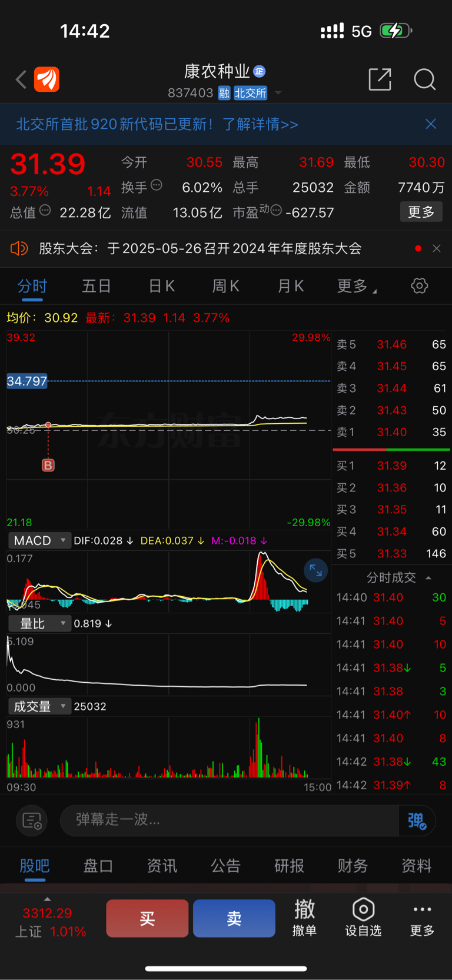Image resolution: width=452 pixels, height=980 pixels.
Task: Select the 买3 order row at 31.35
Action: pos(391,510)
